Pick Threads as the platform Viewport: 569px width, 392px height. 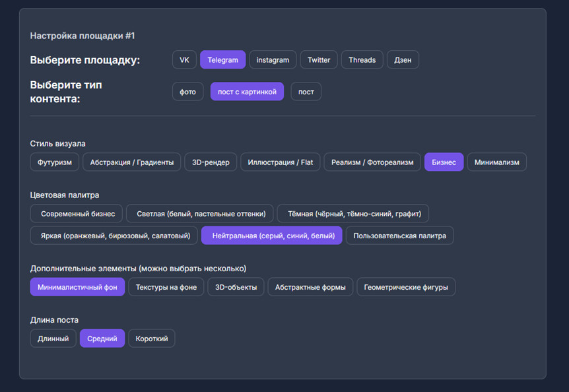(362, 60)
